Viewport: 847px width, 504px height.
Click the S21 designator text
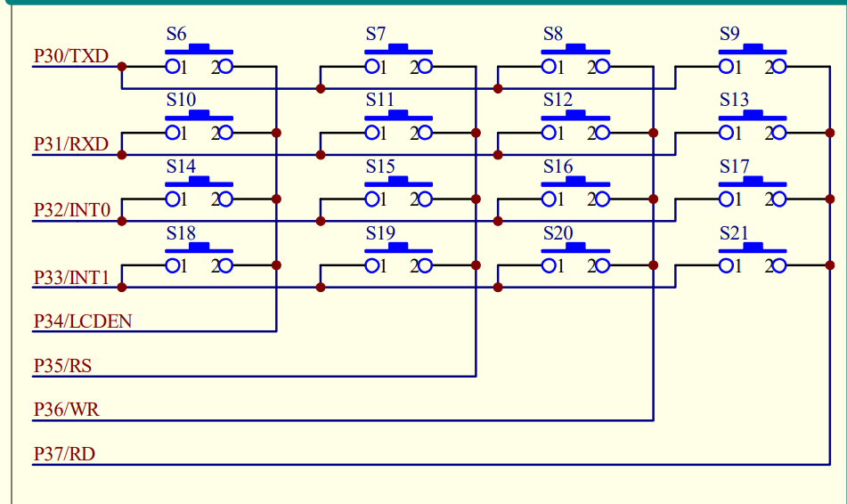pos(734,232)
